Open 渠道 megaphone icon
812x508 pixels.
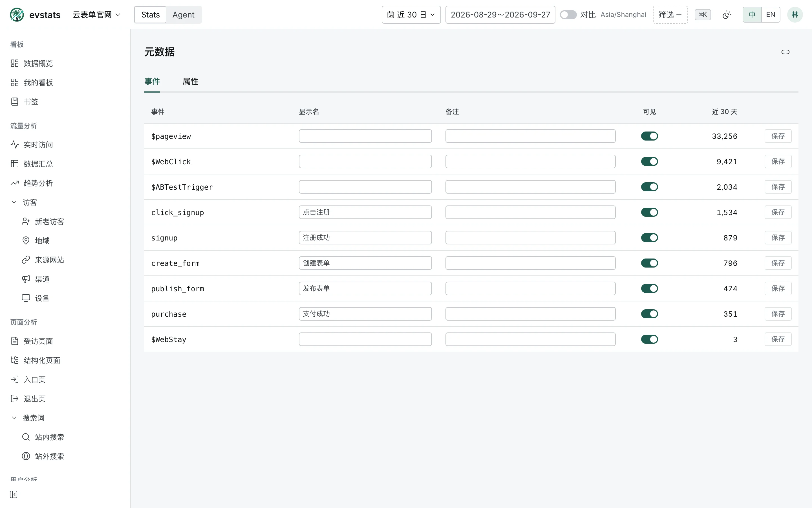[x=26, y=279]
